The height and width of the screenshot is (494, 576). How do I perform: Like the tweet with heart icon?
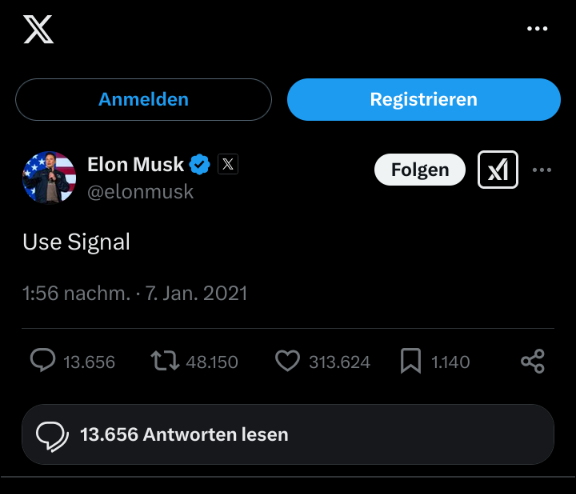tap(287, 361)
